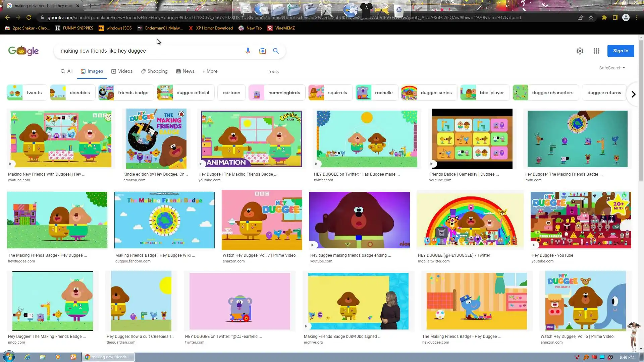Image resolution: width=644 pixels, height=362 pixels.
Task: Switch to the News tab
Action: tap(185, 71)
